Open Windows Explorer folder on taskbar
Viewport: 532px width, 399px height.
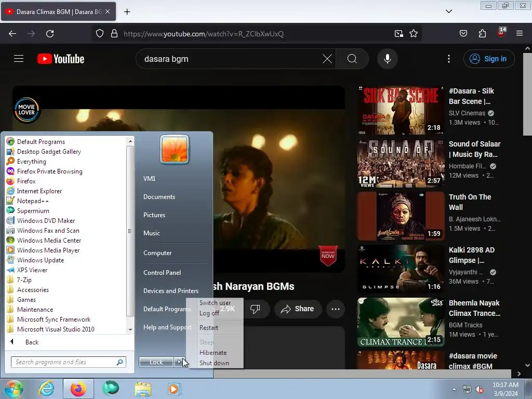[143, 389]
